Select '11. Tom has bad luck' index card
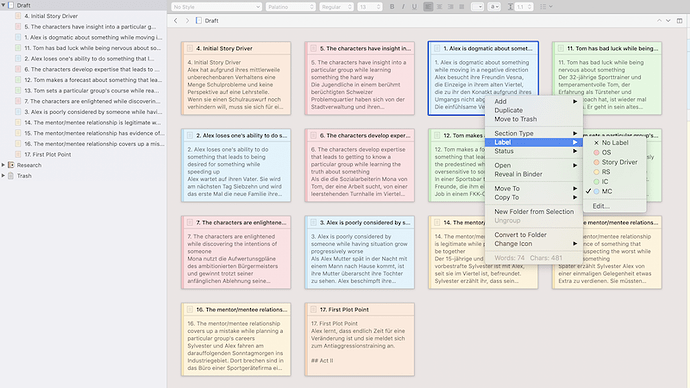The image size is (690, 388). 607,78
